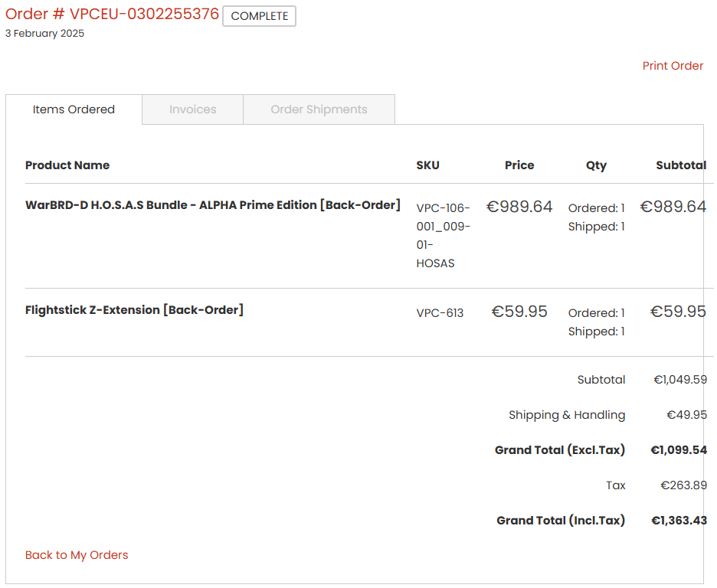Click the Grand Total (Excl.Tax) label
The width and height of the screenshot is (717, 588).
(x=560, y=450)
